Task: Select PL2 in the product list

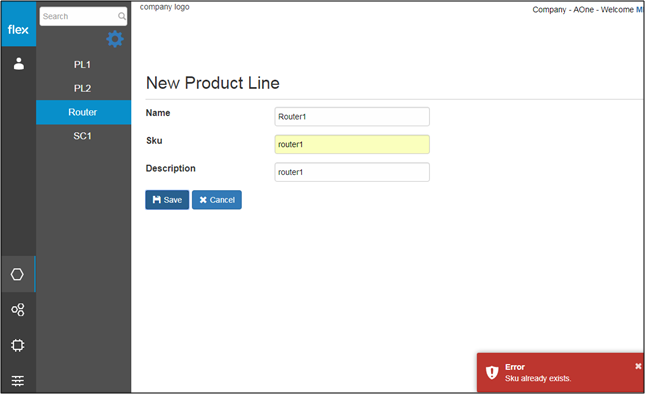Action: (x=83, y=88)
